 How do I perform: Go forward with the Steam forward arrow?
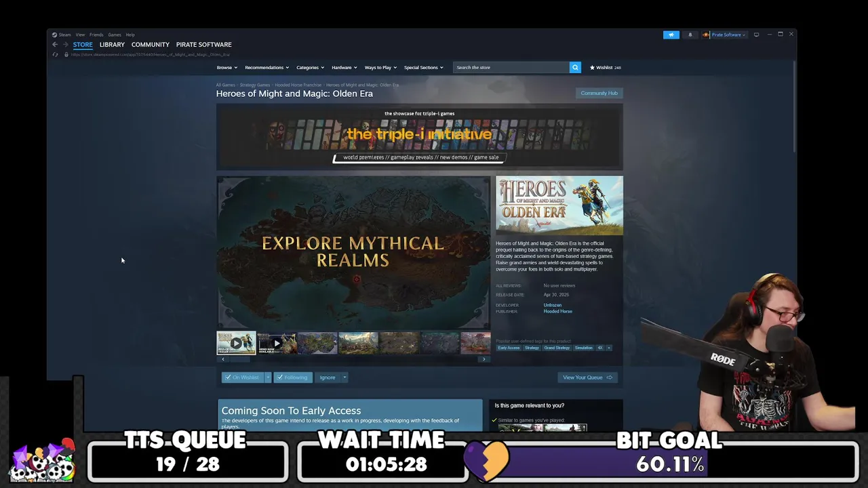click(x=66, y=45)
